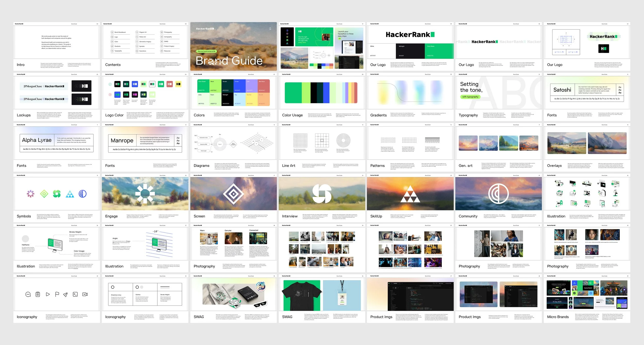
Task: Select the purple starburst symbol on Symbols slide
Action: 31,194
